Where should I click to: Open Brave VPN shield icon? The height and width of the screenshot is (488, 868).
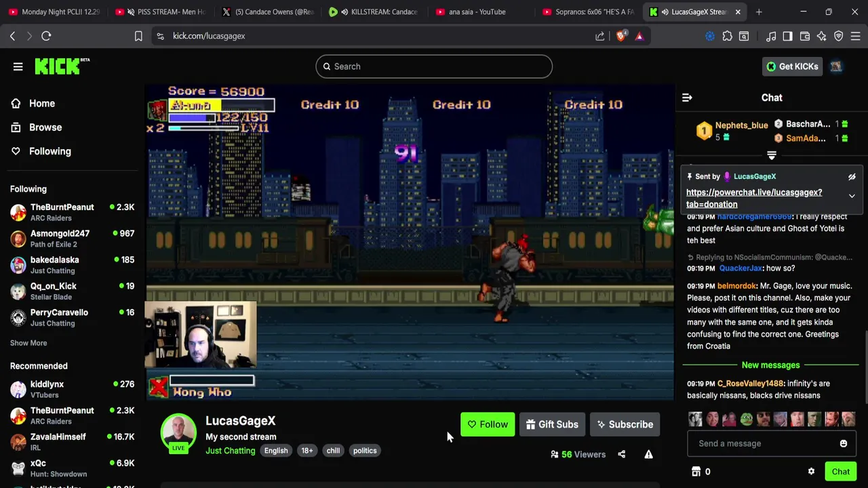[839, 36]
